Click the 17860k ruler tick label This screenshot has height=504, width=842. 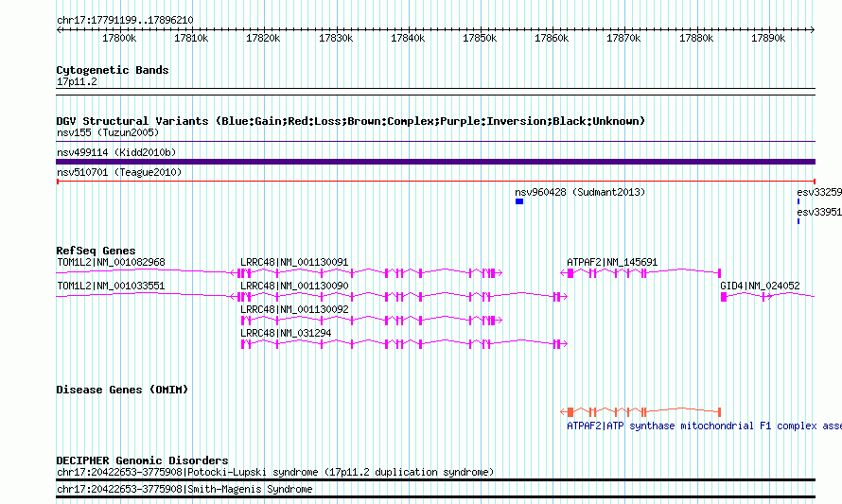click(552, 39)
